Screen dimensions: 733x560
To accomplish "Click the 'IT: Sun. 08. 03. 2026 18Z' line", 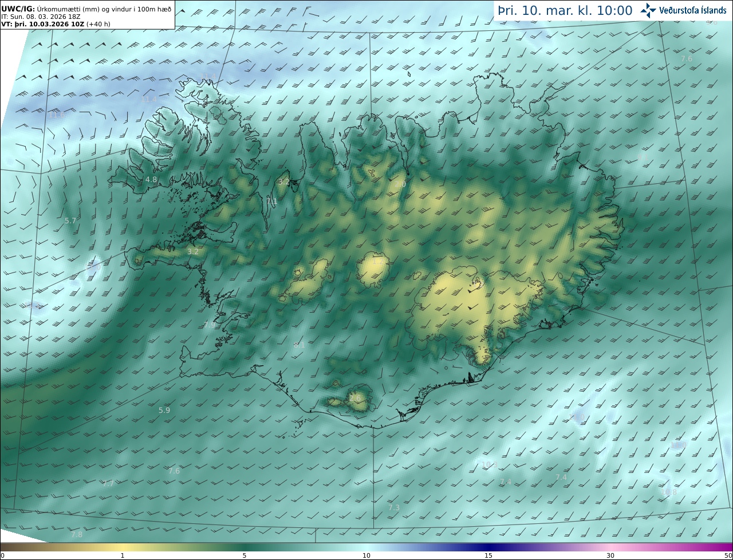I will 41,17.
